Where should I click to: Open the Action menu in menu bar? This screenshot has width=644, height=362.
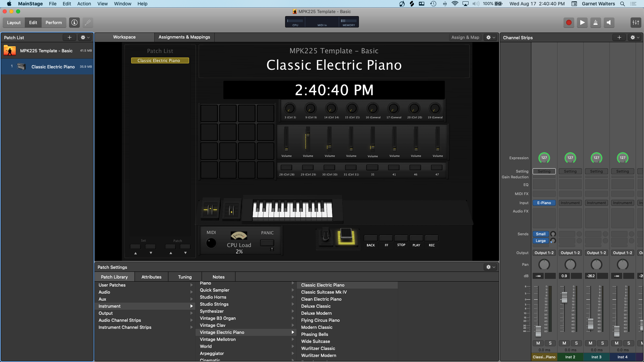click(x=84, y=4)
